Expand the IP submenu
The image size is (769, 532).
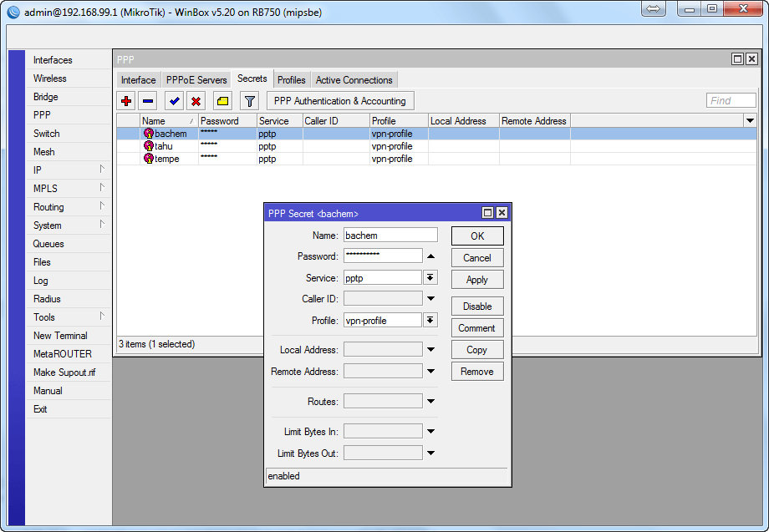[x=102, y=169]
